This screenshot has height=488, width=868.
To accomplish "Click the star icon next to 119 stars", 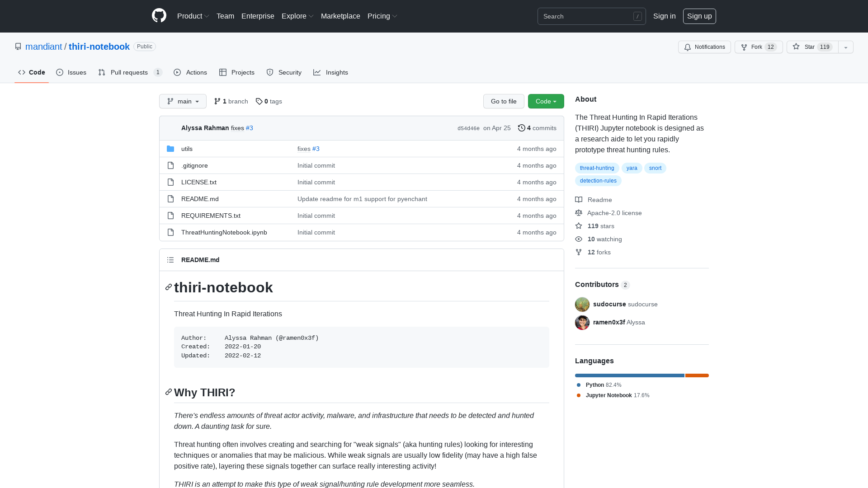I will [x=579, y=226].
